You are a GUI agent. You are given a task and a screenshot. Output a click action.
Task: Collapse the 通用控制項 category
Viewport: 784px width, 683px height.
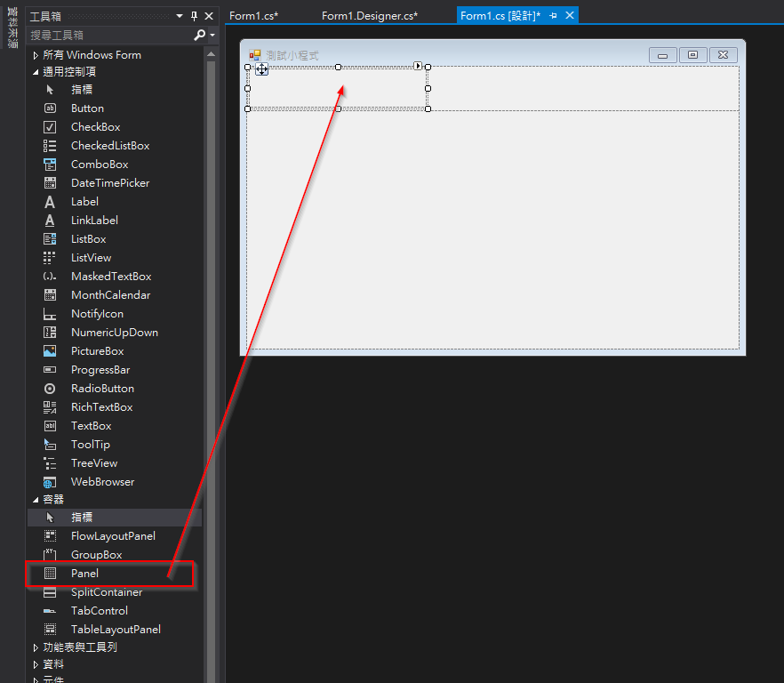36,72
